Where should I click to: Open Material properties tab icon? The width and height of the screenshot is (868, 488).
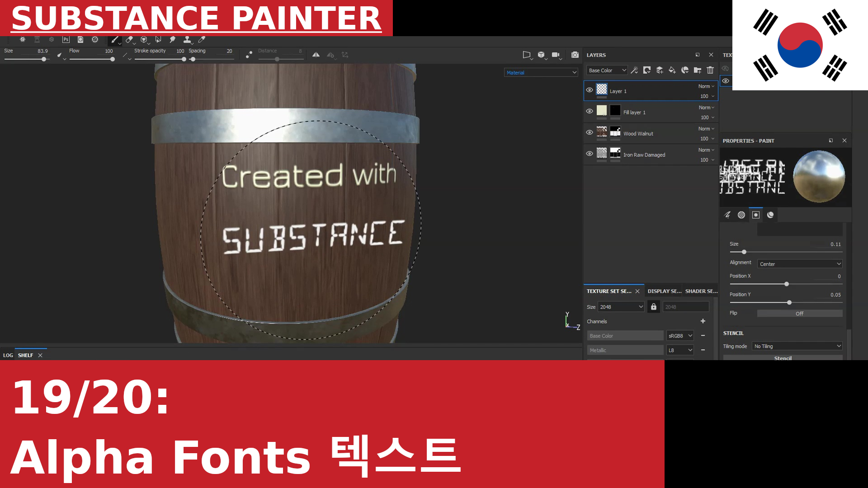point(770,215)
